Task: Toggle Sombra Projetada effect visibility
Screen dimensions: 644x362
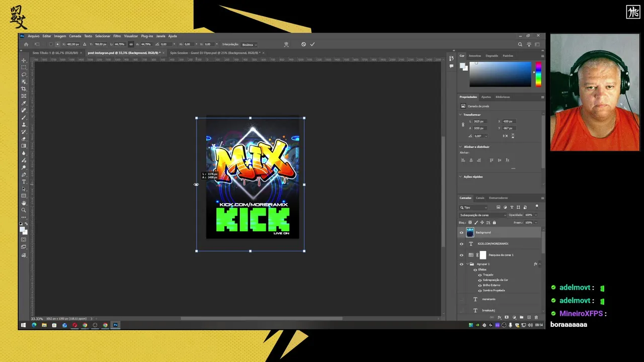Action: coord(480,290)
